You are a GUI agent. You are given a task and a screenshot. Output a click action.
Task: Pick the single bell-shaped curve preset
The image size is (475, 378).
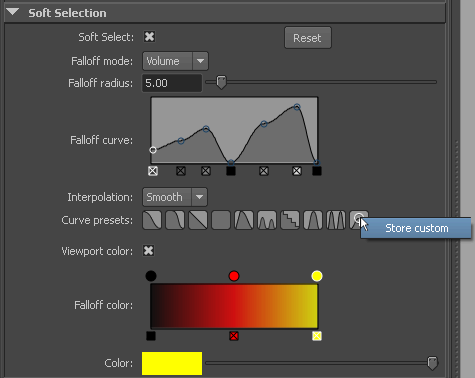tap(244, 220)
